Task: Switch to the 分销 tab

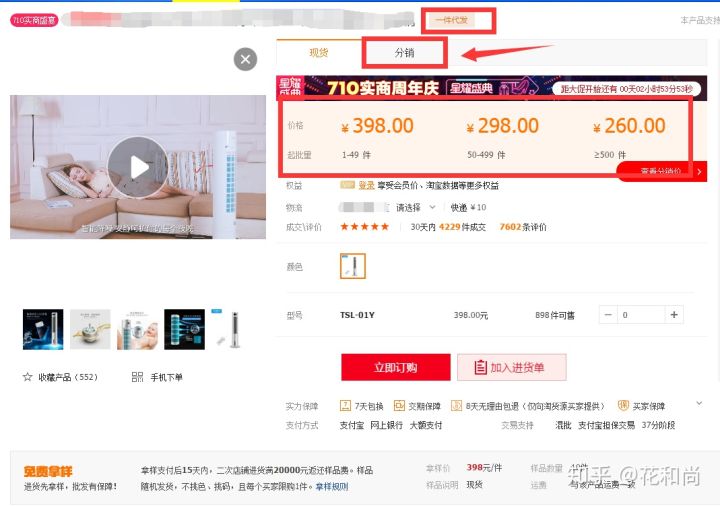Action: [405, 53]
